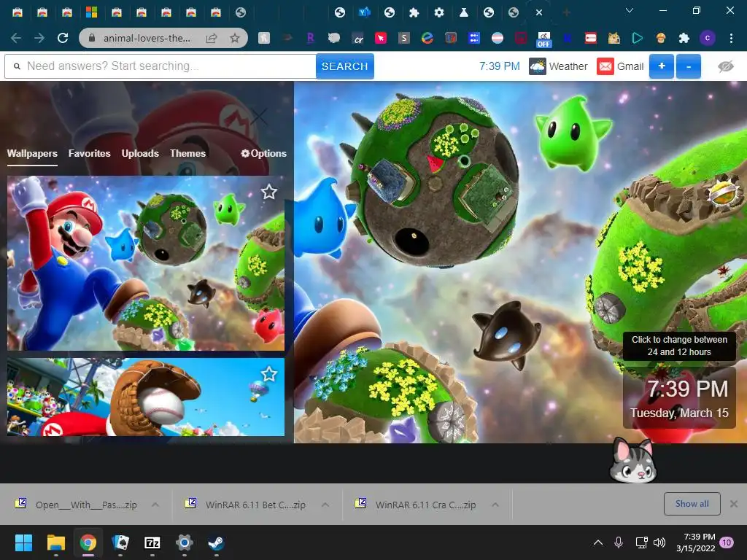Image resolution: width=747 pixels, height=560 pixels.
Task: Click the blue list extension icon
Action: click(x=474, y=38)
